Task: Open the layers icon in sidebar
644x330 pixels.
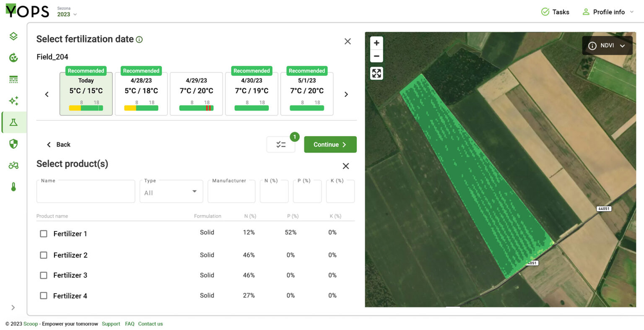Action: click(x=13, y=36)
